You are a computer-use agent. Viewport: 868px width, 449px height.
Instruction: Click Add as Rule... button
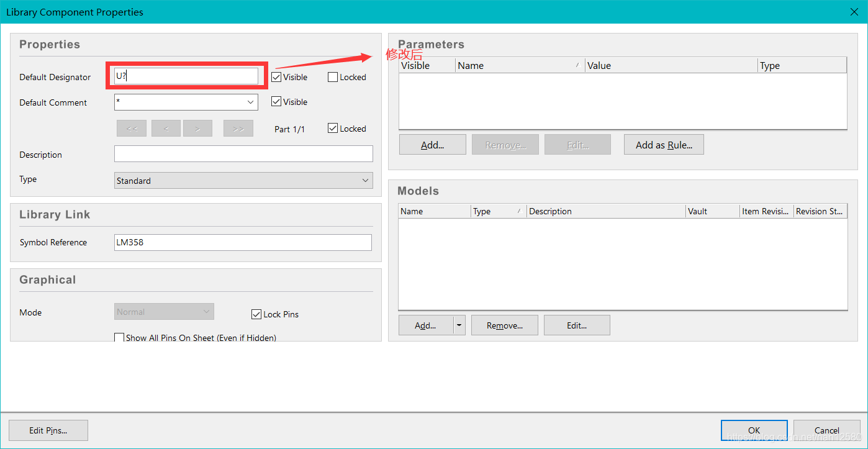click(x=664, y=145)
